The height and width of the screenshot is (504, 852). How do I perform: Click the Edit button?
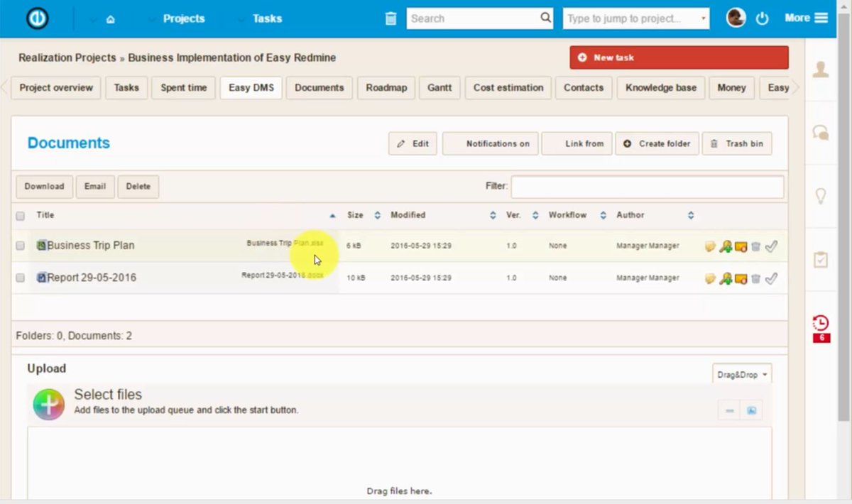coord(413,143)
